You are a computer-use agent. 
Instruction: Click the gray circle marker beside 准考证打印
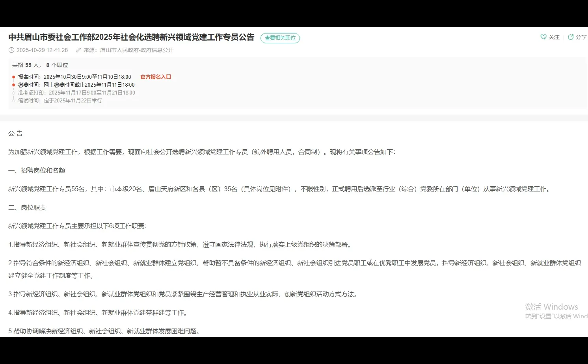[14, 93]
